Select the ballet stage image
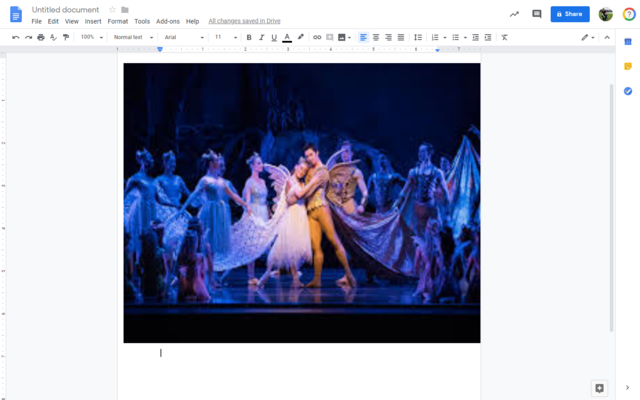This screenshot has width=640, height=400. tap(302, 203)
